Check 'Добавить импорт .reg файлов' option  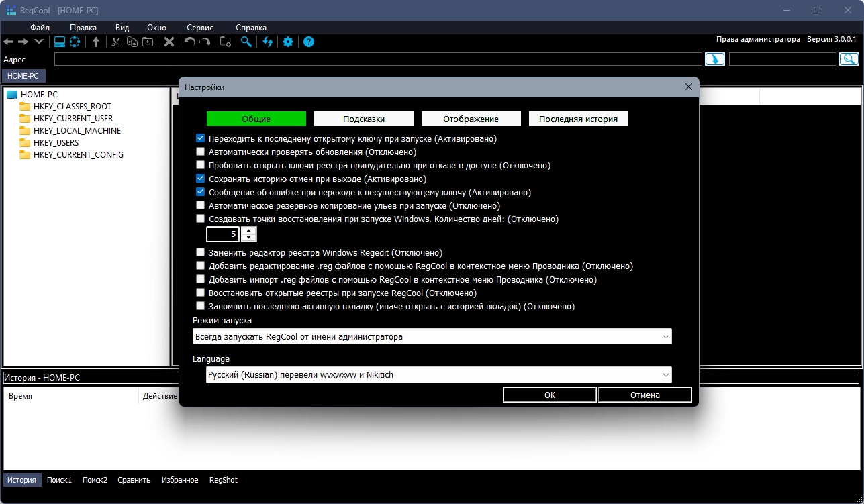(200, 280)
